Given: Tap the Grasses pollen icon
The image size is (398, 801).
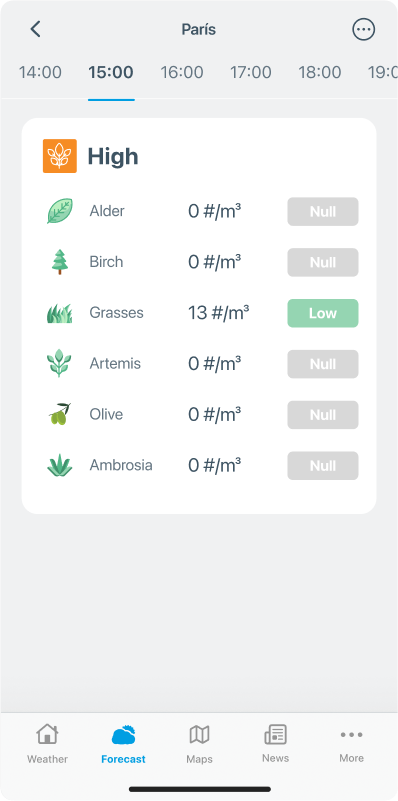Looking at the screenshot, I should pyautogui.click(x=60, y=313).
